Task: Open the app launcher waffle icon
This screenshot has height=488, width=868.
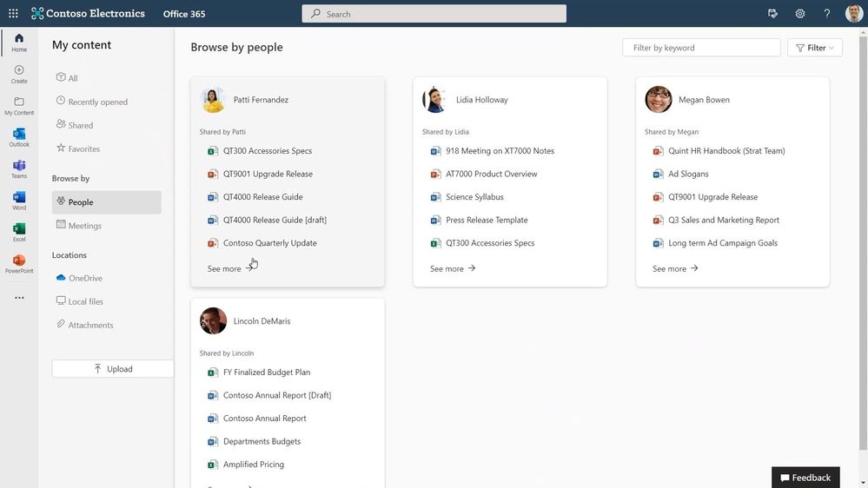Action: coord(13,13)
